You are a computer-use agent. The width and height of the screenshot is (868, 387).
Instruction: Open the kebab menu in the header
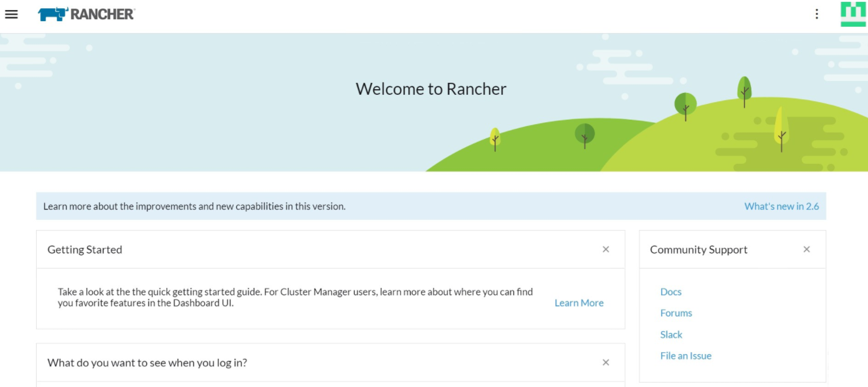pyautogui.click(x=816, y=13)
